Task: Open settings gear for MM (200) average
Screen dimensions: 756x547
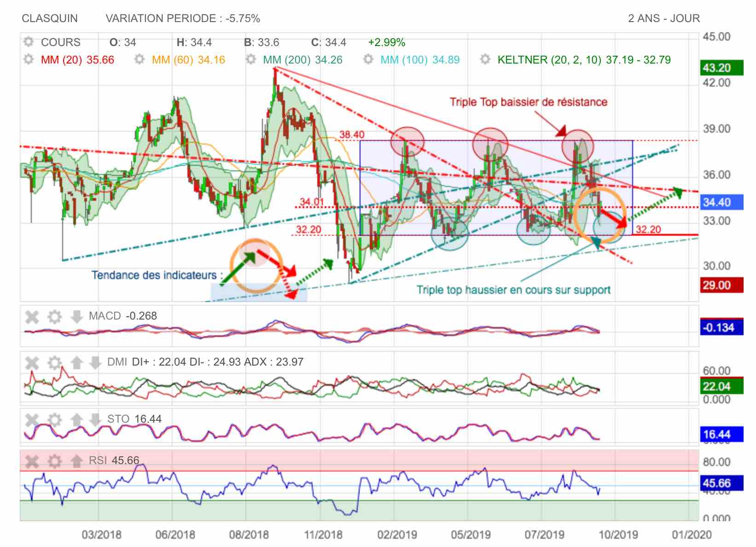Action: tap(250, 59)
